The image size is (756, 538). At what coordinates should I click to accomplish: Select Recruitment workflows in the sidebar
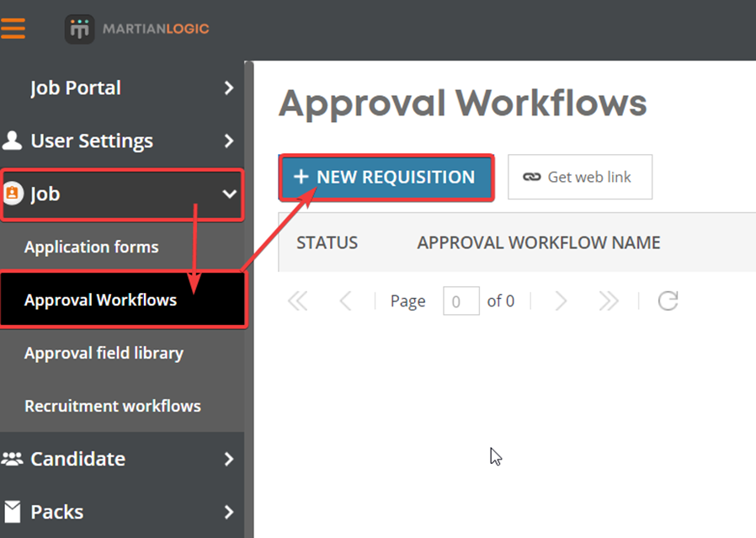(113, 406)
